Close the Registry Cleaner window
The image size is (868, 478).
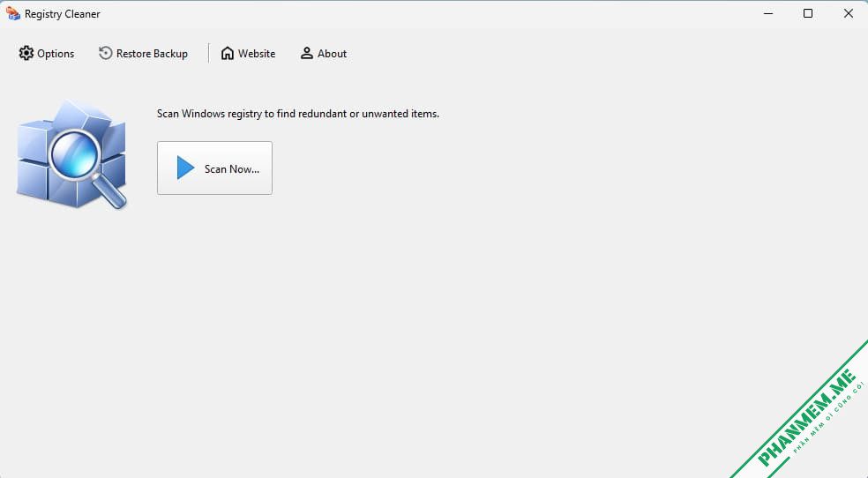(x=848, y=13)
